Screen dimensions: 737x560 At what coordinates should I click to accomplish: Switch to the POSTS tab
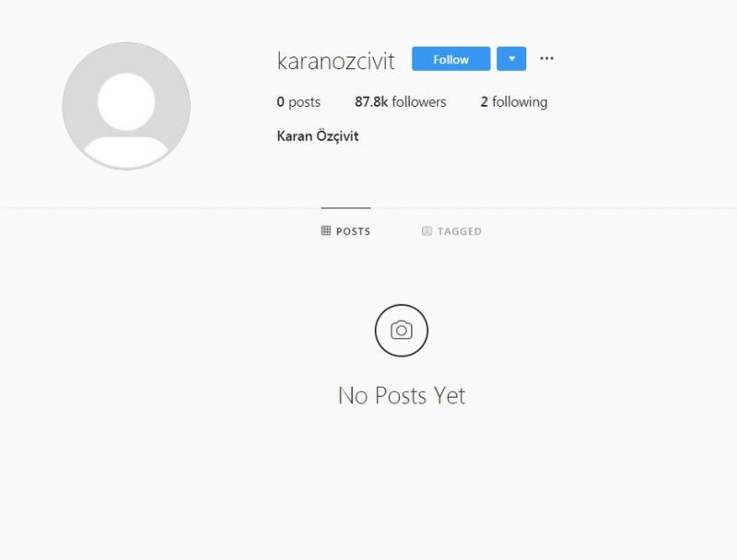(x=346, y=230)
